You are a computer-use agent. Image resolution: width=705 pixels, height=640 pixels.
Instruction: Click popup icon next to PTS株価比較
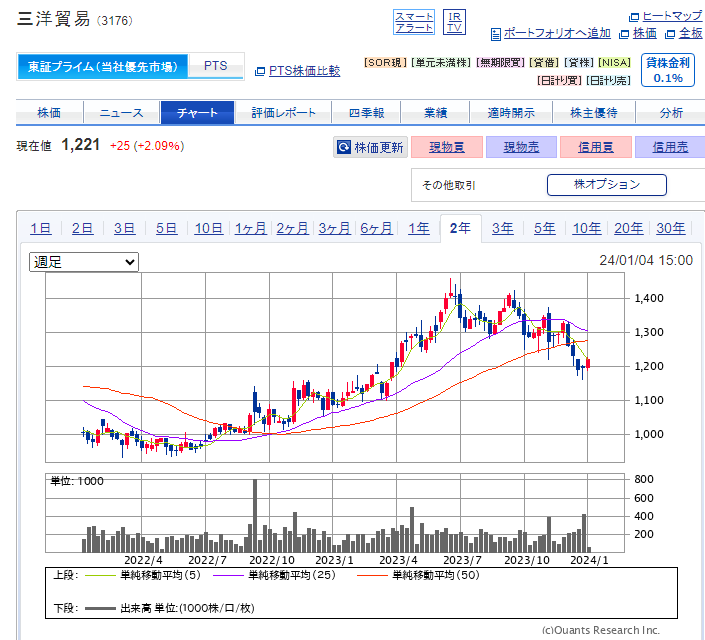click(260, 72)
